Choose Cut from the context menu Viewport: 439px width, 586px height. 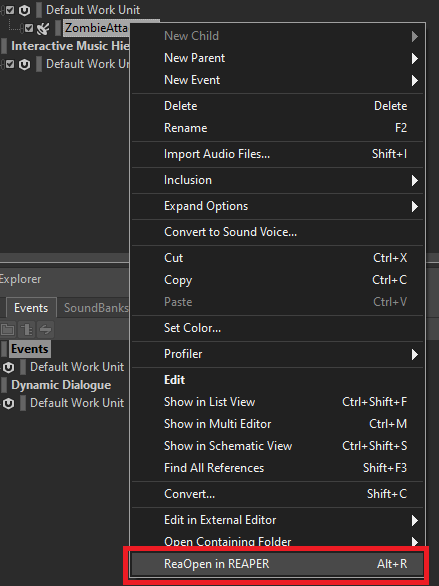(x=277, y=258)
